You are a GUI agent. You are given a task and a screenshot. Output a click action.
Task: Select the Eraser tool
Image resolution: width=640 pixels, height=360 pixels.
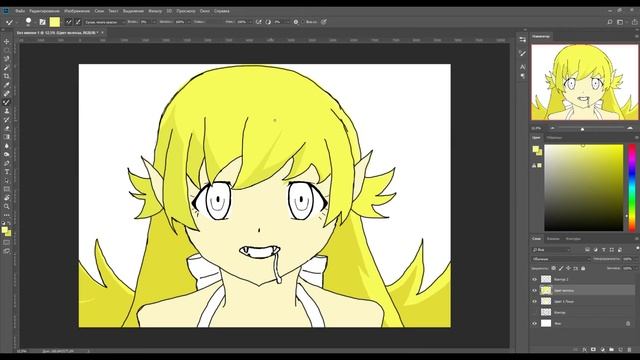pos(7,128)
